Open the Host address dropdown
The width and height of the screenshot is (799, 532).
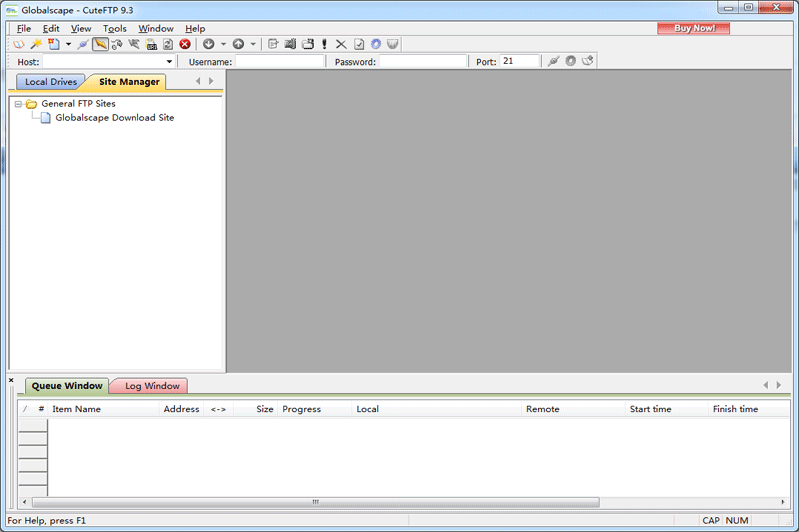click(169, 62)
